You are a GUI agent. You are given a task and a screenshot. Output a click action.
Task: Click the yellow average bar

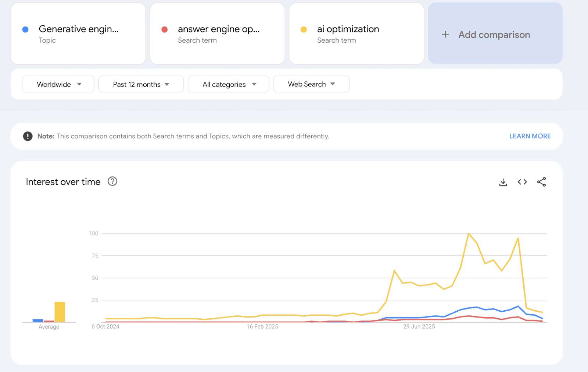pos(60,312)
